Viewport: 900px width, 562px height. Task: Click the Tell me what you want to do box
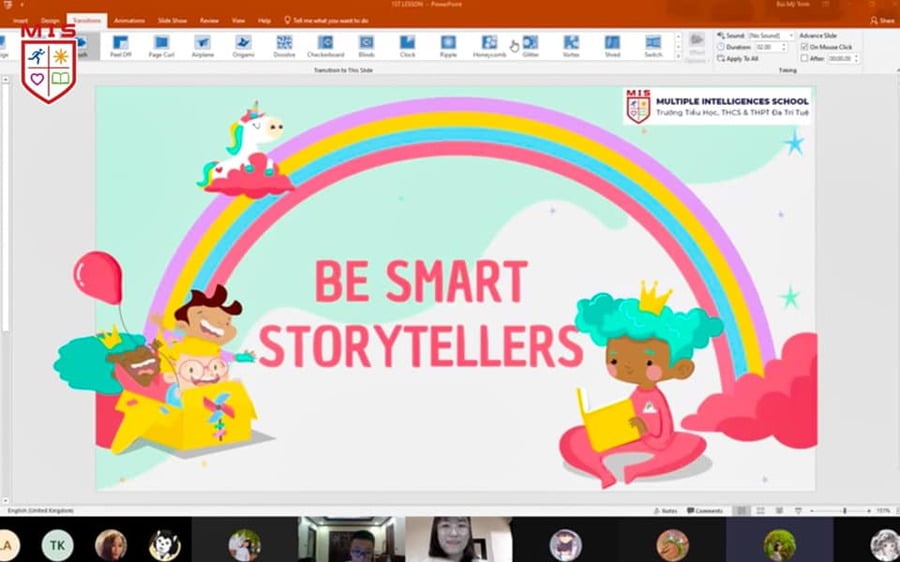pos(330,20)
